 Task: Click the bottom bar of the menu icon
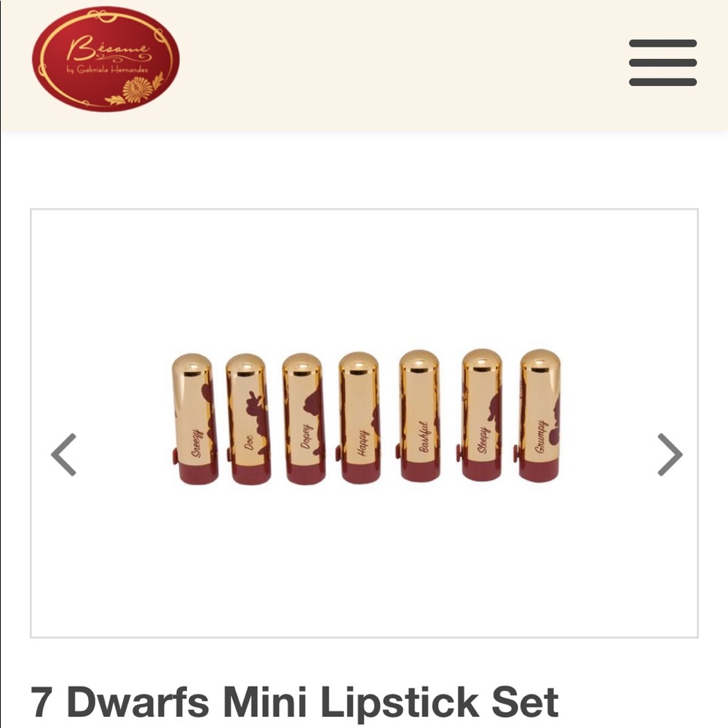(x=662, y=82)
